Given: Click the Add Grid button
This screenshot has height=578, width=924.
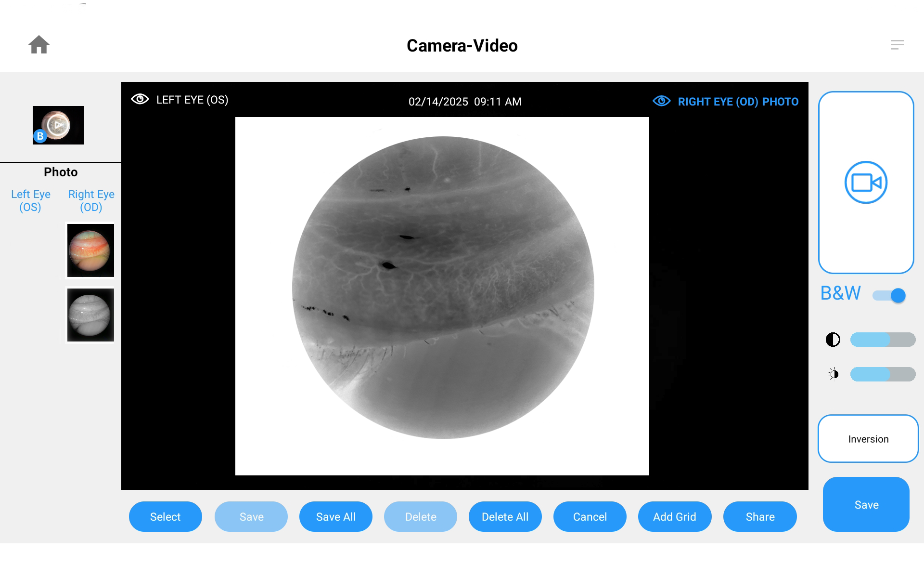Looking at the screenshot, I should coord(674,517).
